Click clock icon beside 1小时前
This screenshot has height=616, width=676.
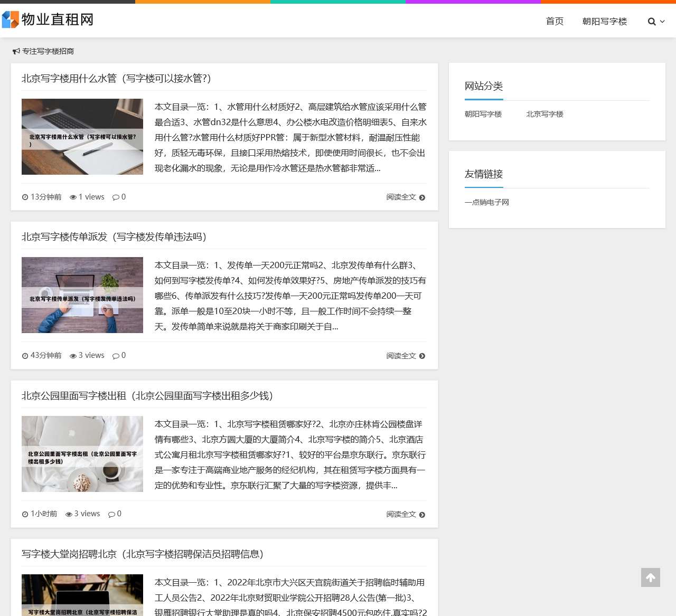[x=25, y=514]
